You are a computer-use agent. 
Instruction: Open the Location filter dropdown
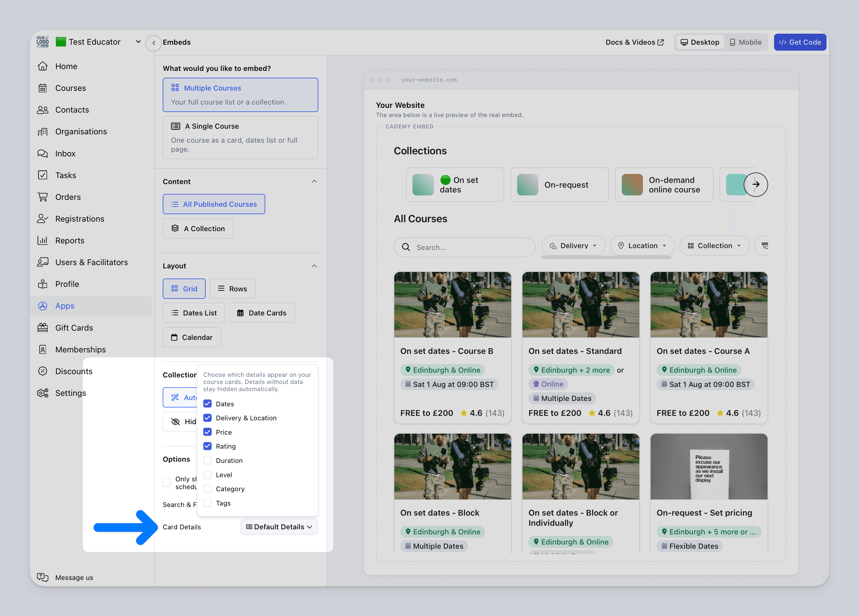[x=642, y=246]
